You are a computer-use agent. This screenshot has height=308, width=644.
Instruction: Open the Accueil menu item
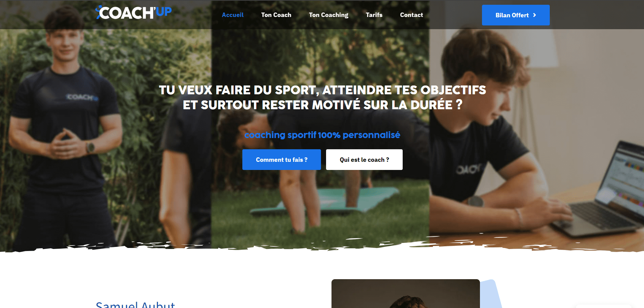(x=233, y=15)
